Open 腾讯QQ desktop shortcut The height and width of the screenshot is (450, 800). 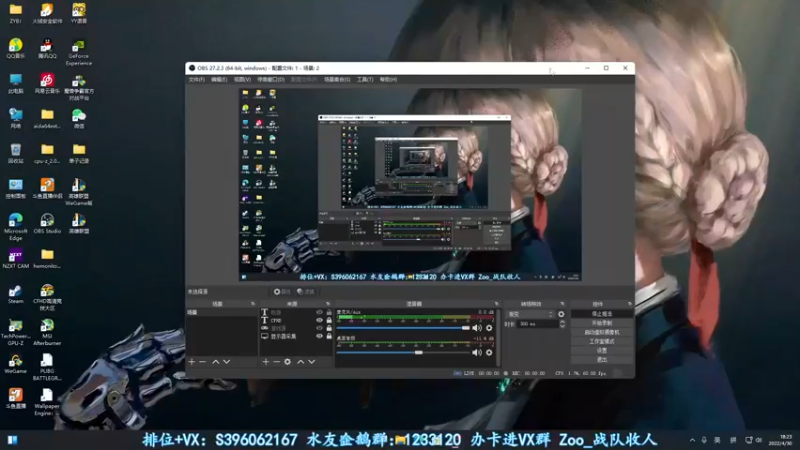47,48
